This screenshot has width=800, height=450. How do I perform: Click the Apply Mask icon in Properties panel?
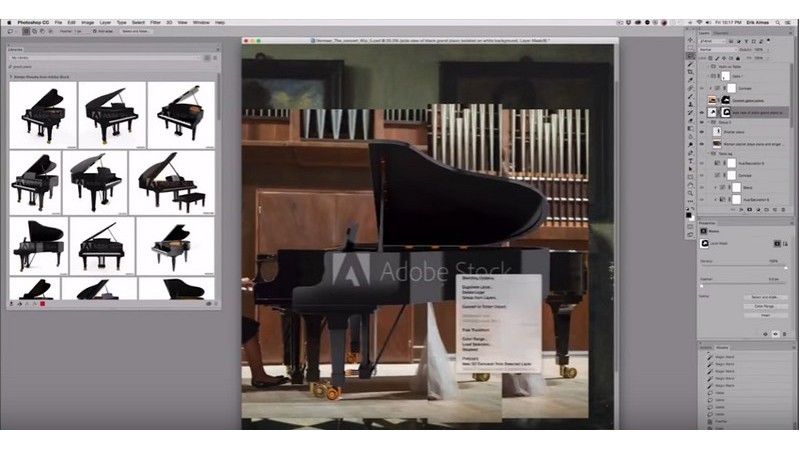[x=765, y=334]
